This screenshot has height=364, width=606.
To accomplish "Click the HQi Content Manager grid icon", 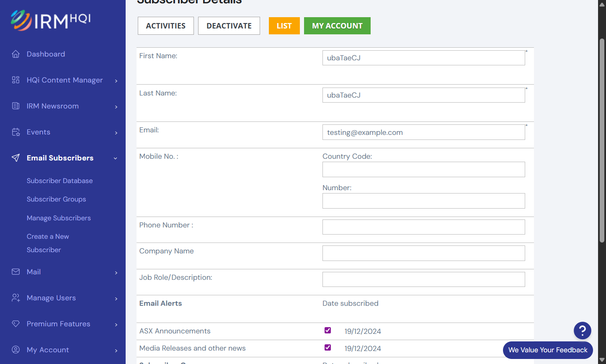I will point(16,80).
